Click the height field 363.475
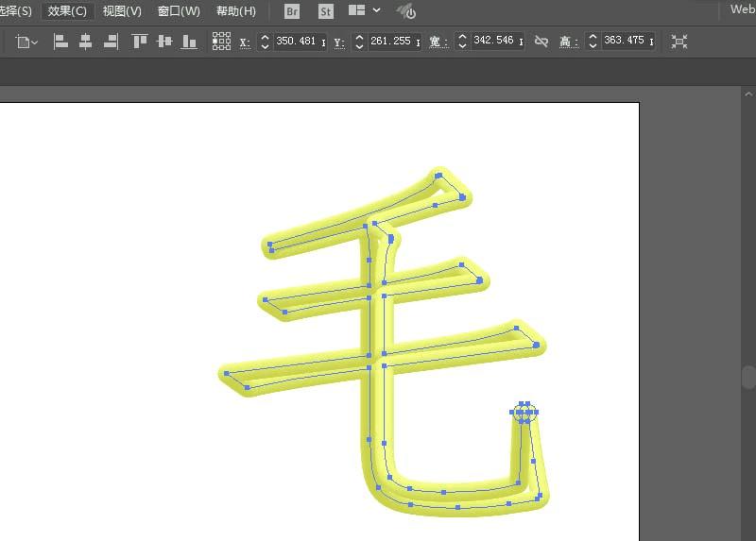Viewport: 756px width, 541px height. pos(627,41)
